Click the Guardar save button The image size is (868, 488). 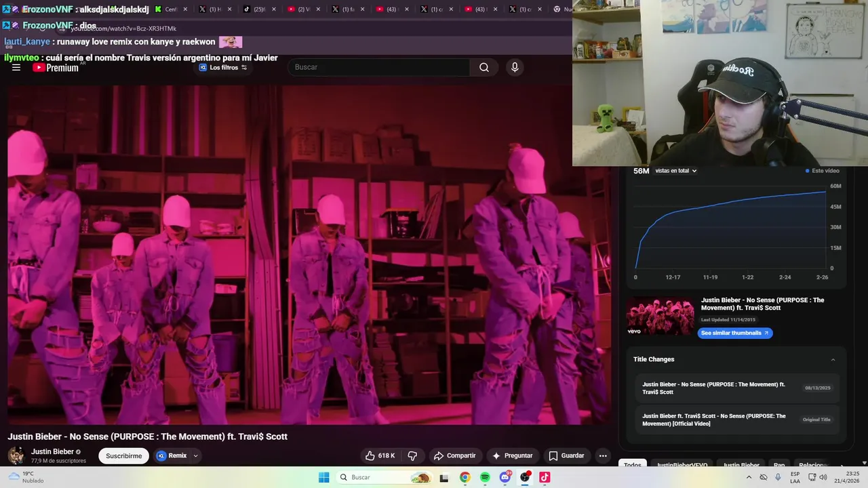[x=566, y=455]
